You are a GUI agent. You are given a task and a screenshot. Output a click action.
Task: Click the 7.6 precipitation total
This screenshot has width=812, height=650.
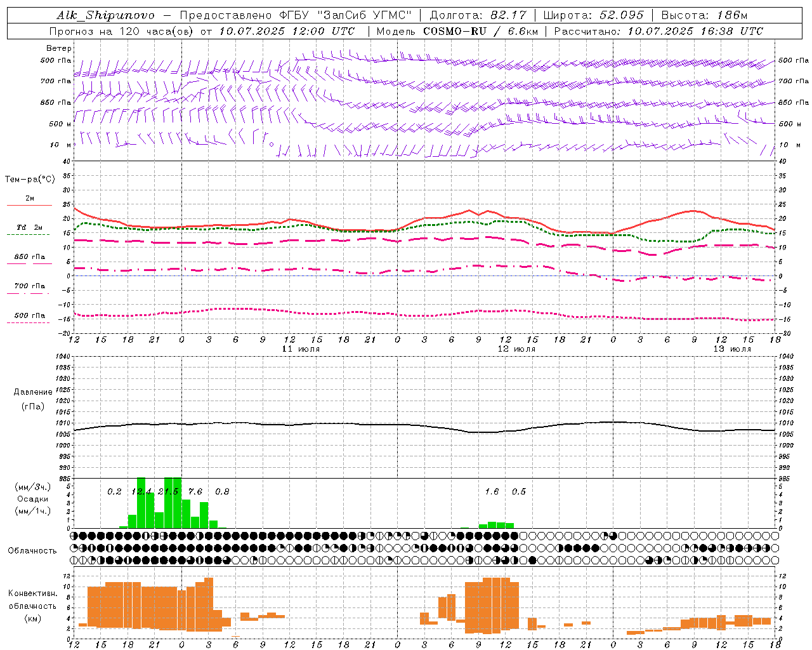(x=195, y=491)
